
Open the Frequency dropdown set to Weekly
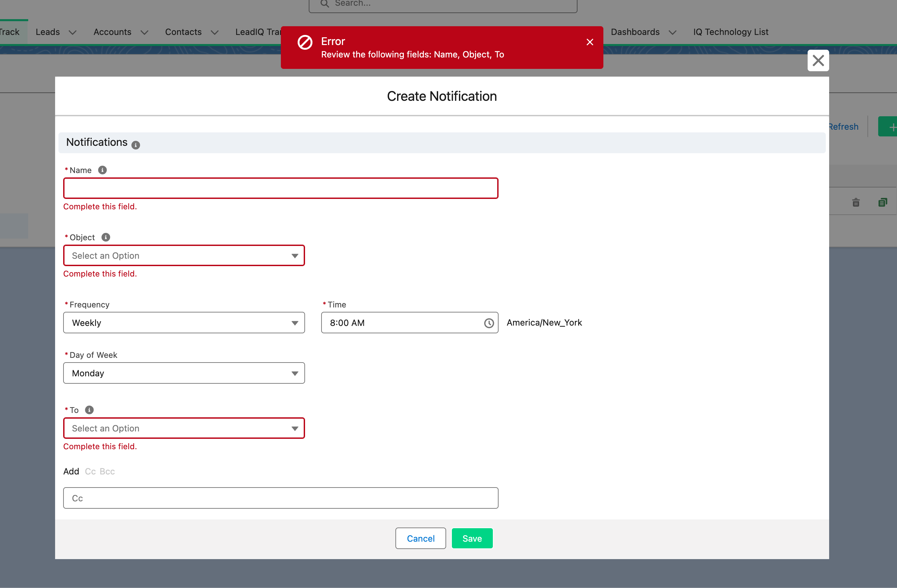[184, 323]
